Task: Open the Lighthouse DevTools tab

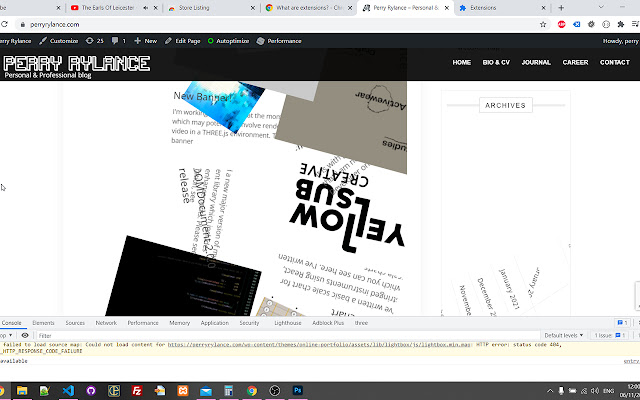Action: pos(288,323)
